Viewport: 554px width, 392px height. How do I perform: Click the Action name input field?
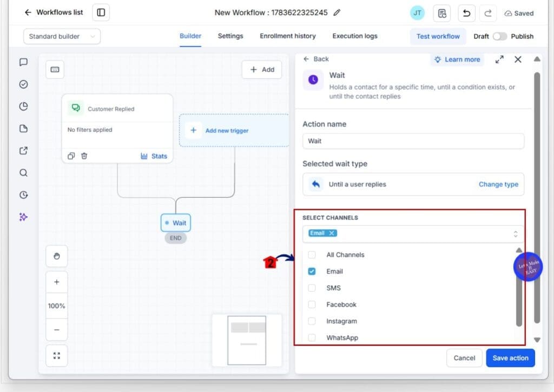tap(413, 141)
